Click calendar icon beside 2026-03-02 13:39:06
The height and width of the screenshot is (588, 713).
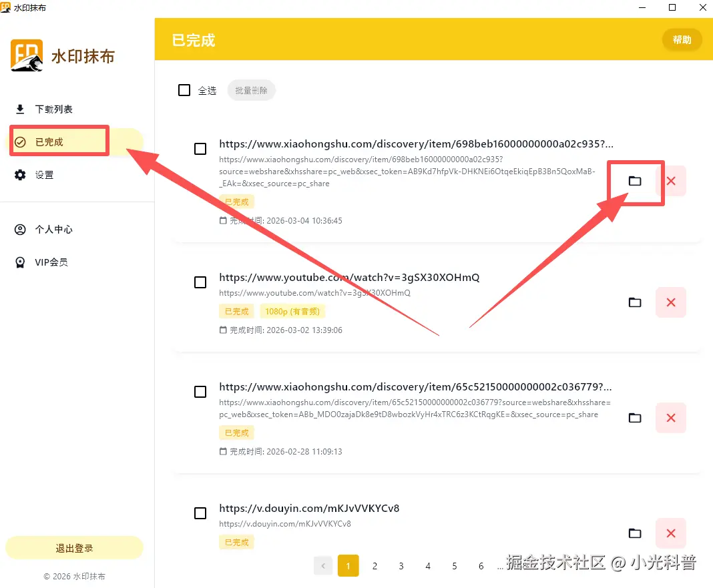tap(223, 330)
